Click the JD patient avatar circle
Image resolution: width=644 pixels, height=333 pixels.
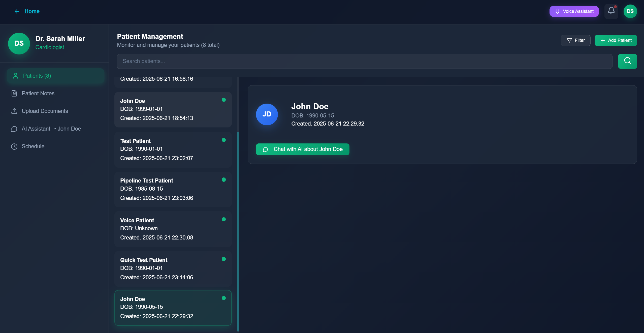coord(267,114)
